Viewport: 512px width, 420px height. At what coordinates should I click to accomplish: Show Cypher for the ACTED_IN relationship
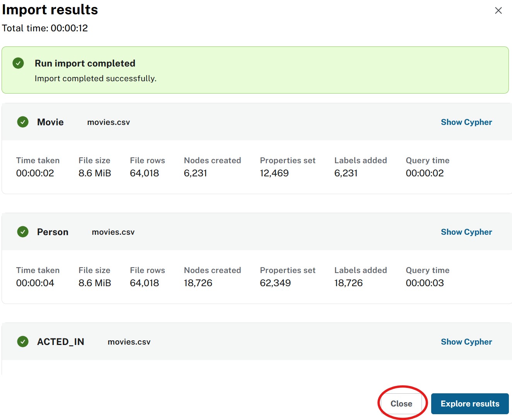pyautogui.click(x=466, y=341)
